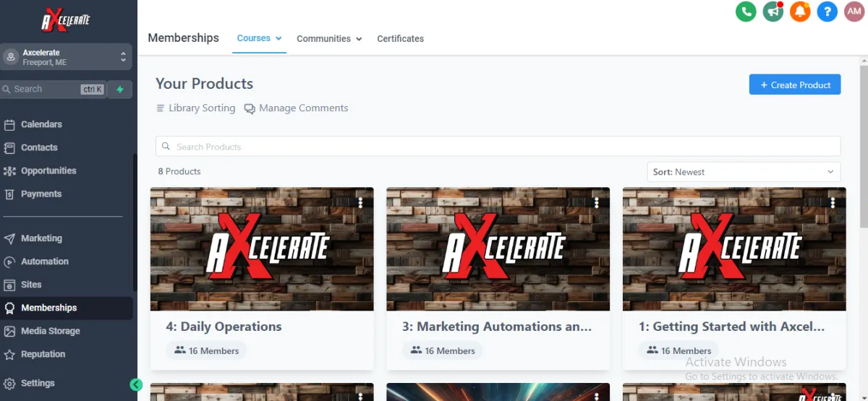Click the Memberships badge icon in sidebar
Image resolution: width=868 pixels, height=401 pixels.
tap(9, 308)
